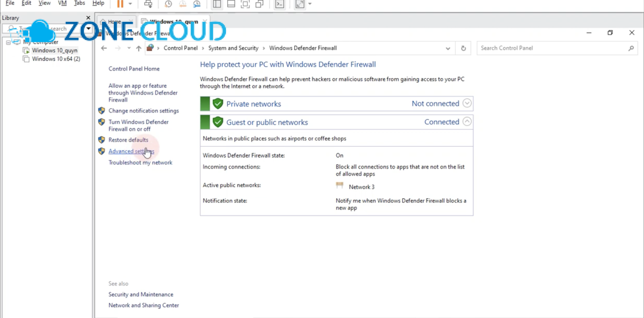Viewport: 644px width, 318px height.
Task: Click the Not connected status text
Action: click(435, 103)
